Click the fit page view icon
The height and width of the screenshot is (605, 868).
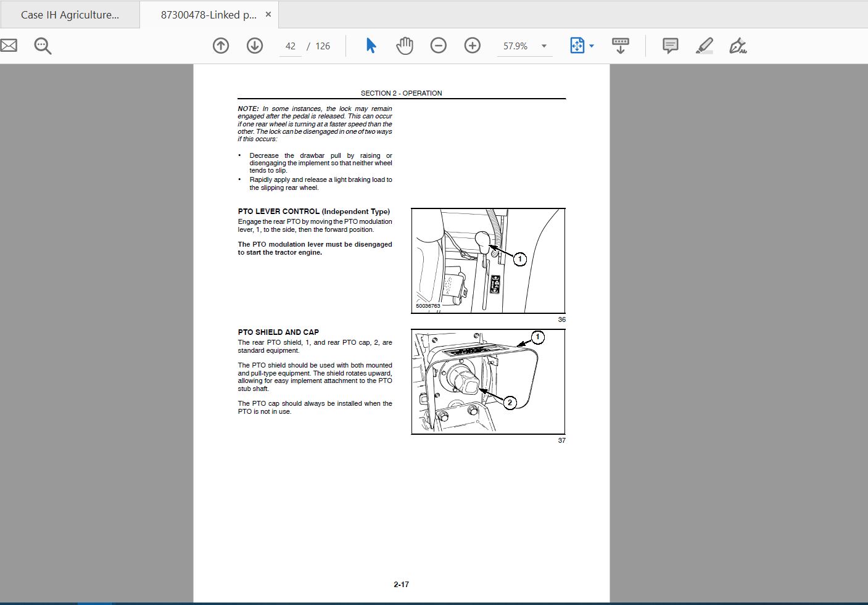click(577, 46)
